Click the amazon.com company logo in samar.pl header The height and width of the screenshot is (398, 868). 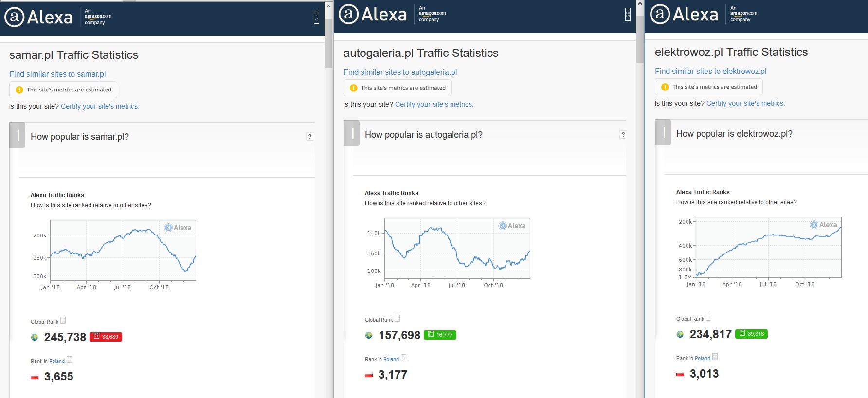(98, 17)
